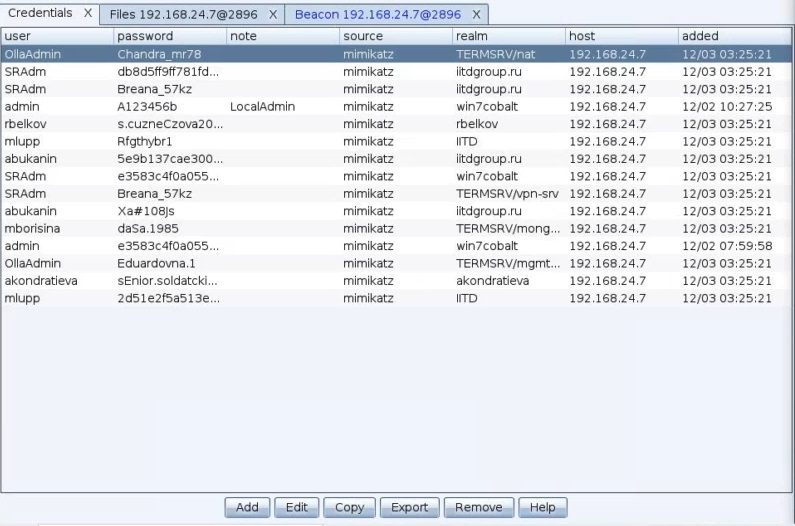Open the Files 192.168.24.7@2896 tab
This screenshot has width=795, height=526.
(x=184, y=15)
